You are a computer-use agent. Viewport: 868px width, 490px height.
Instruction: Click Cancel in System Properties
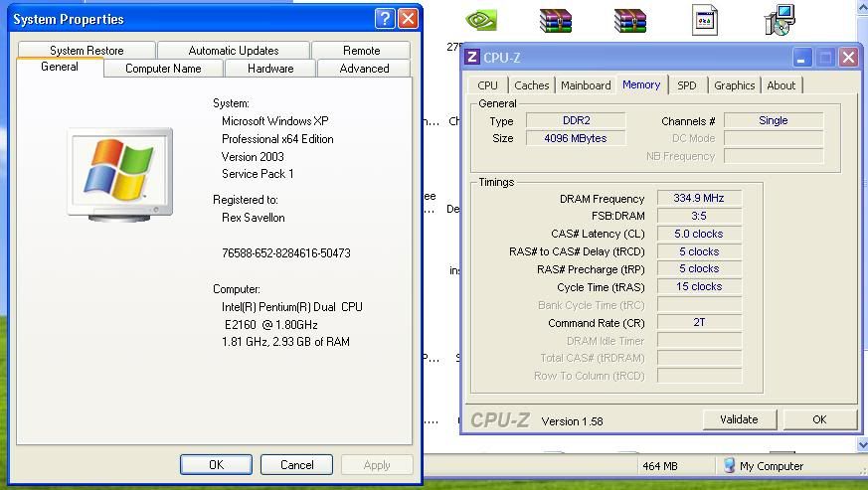tap(296, 464)
